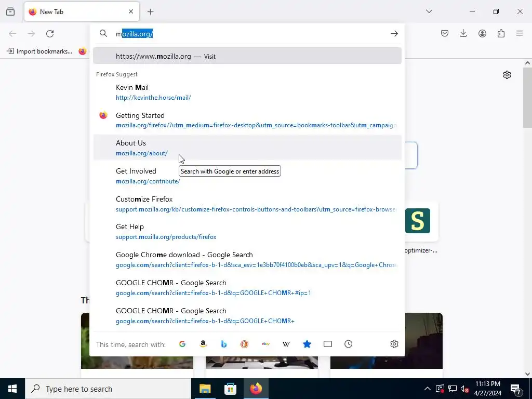Show hidden system tray icons
This screenshot has height=399, width=532.
pyautogui.click(x=428, y=389)
